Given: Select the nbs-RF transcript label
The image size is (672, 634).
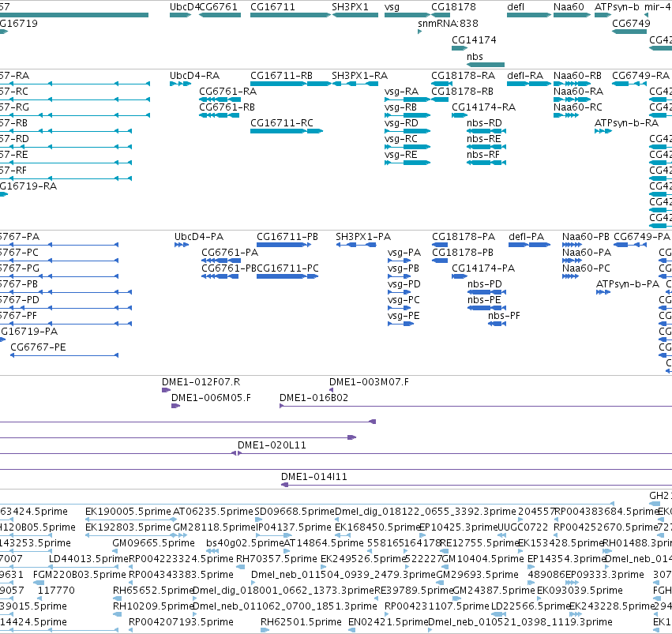Looking at the screenshot, I should [483, 155].
